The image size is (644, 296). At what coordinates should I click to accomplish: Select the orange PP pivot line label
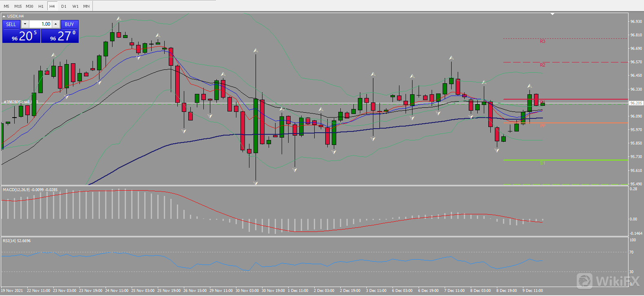click(543, 126)
